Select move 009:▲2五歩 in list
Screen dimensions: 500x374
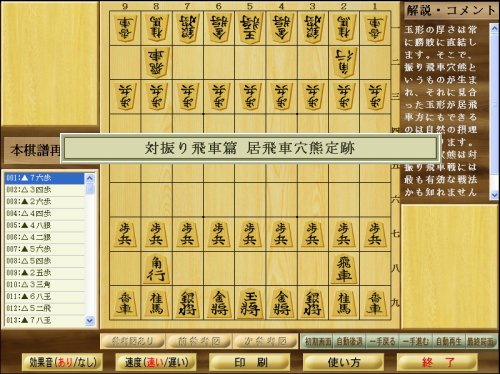(x=45, y=273)
